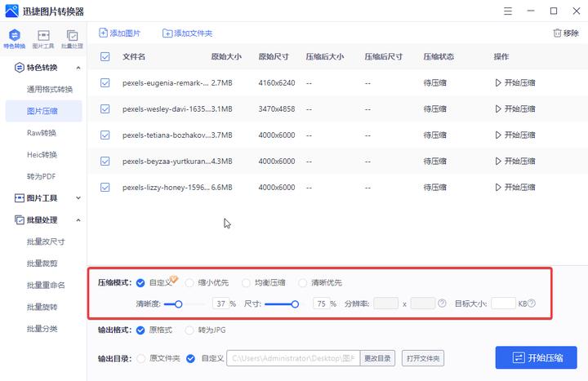Select 原文件夹 output directory option
588x381 pixels.
coord(141,358)
